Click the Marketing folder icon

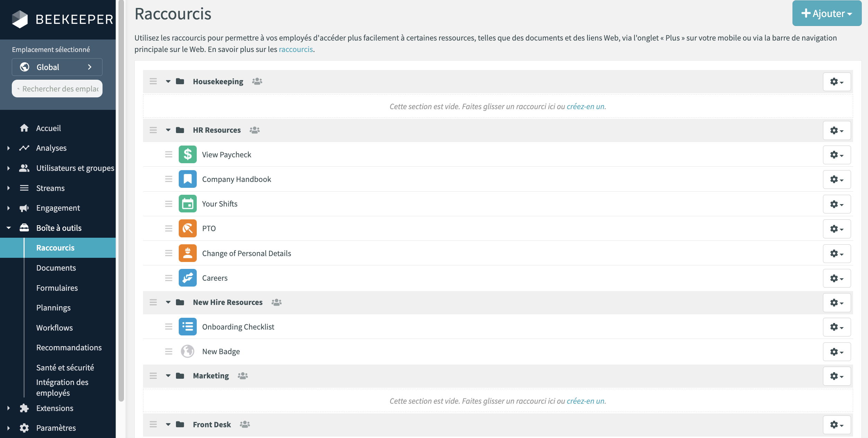pyautogui.click(x=180, y=376)
